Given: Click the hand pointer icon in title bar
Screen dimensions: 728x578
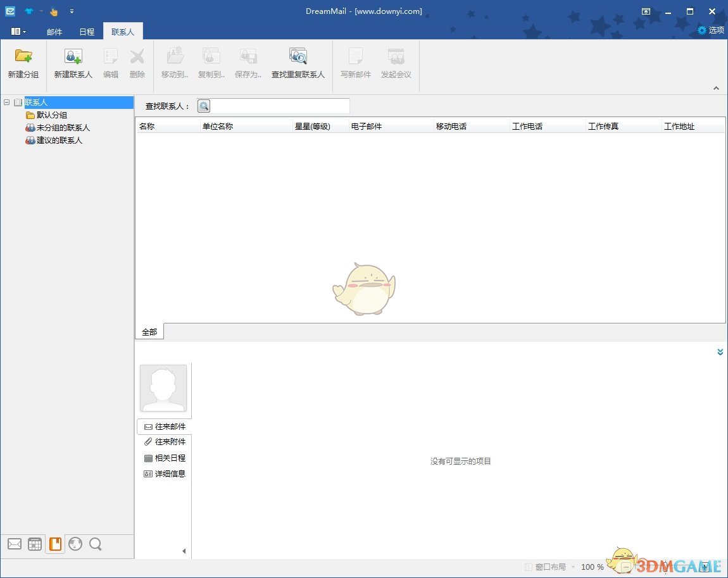Looking at the screenshot, I should click(x=54, y=11).
